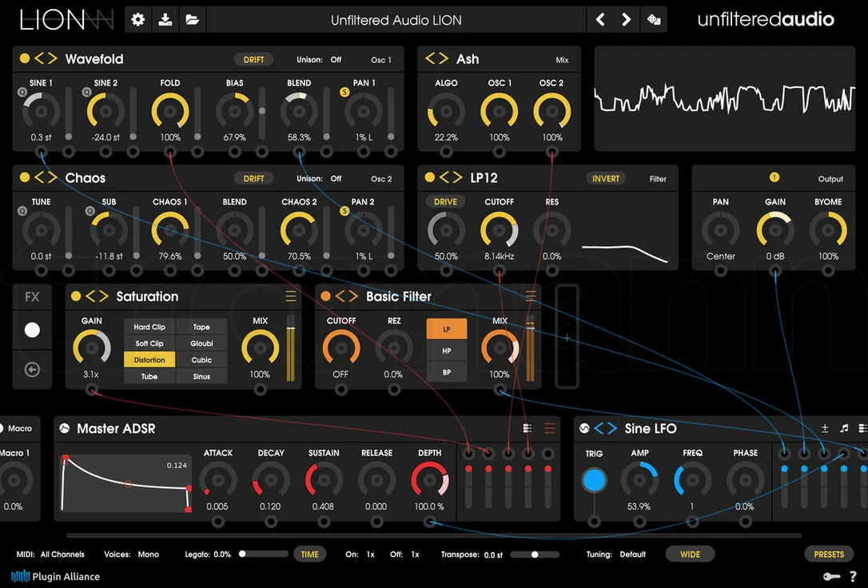Screen dimensions: 868x588
Task: Click the save preset download icon
Action: 165,20
